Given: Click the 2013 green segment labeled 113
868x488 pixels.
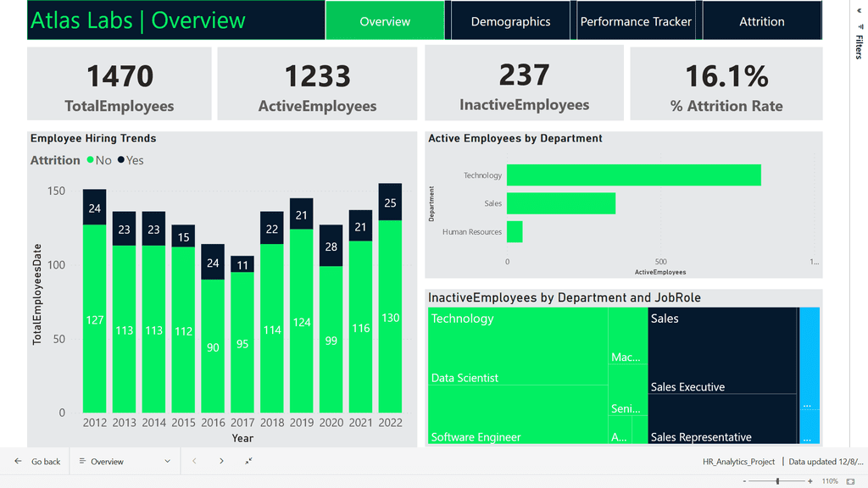Looking at the screenshot, I should 124,330.
